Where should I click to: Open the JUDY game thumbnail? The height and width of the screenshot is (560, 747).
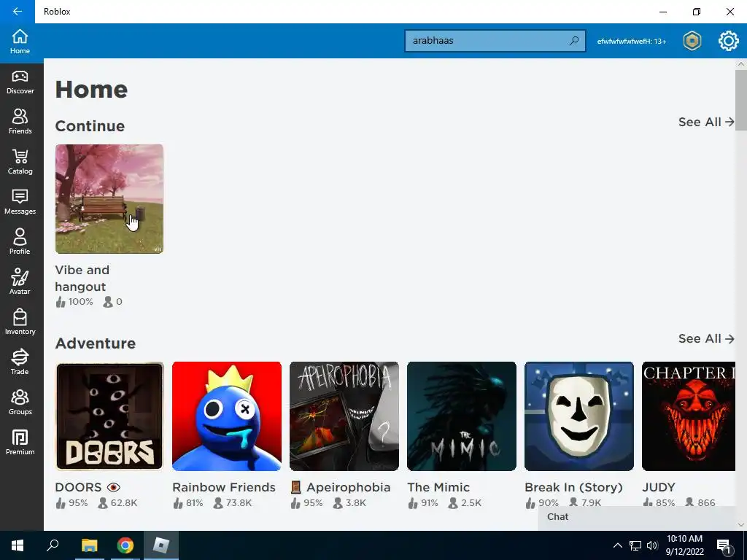pos(689,416)
